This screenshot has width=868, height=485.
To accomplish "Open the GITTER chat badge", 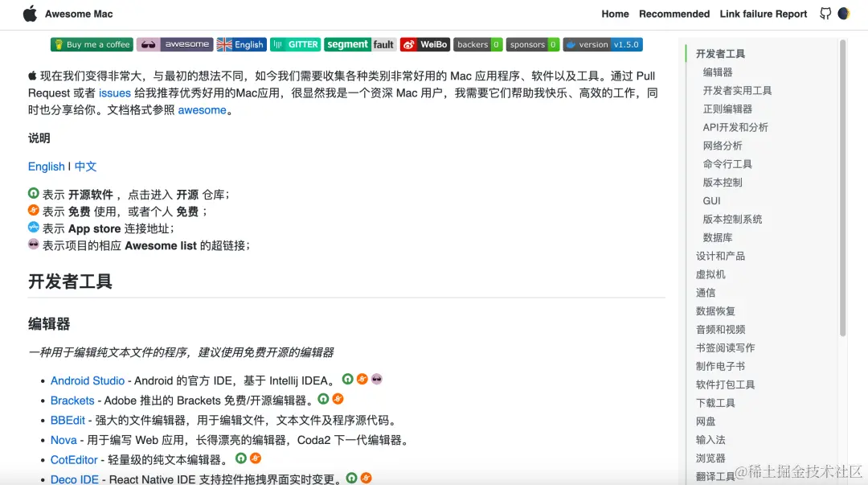I will [x=295, y=44].
